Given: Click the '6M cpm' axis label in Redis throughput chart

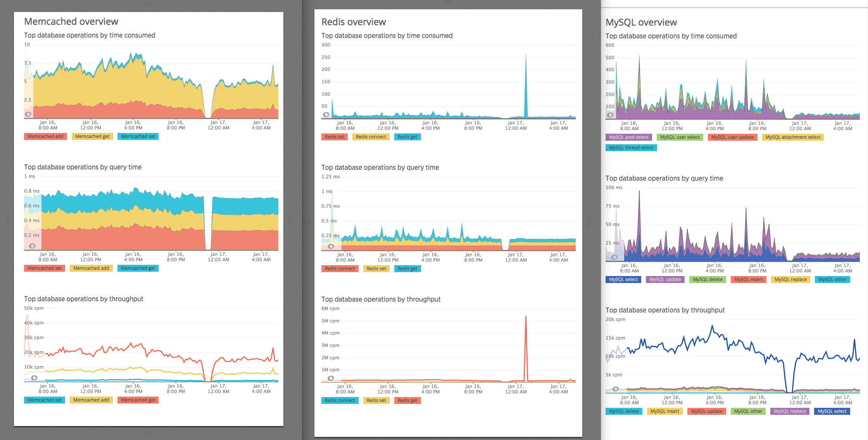Looking at the screenshot, I should point(330,309).
